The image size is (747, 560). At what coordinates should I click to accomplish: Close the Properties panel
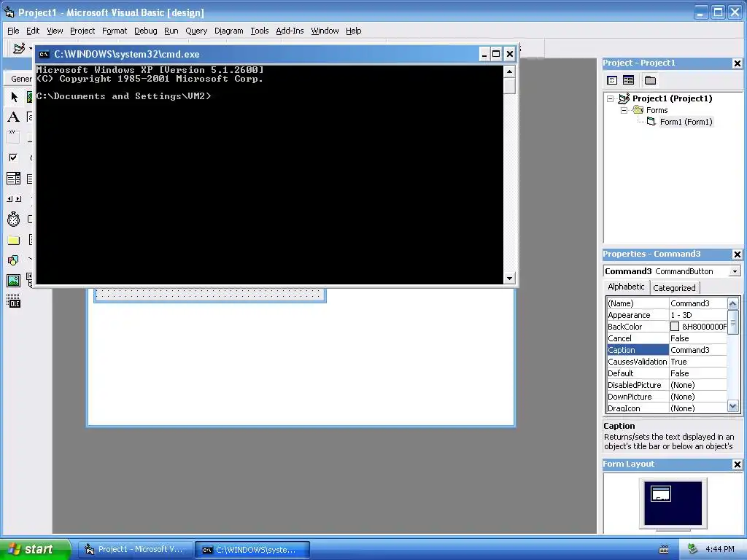[737, 254]
